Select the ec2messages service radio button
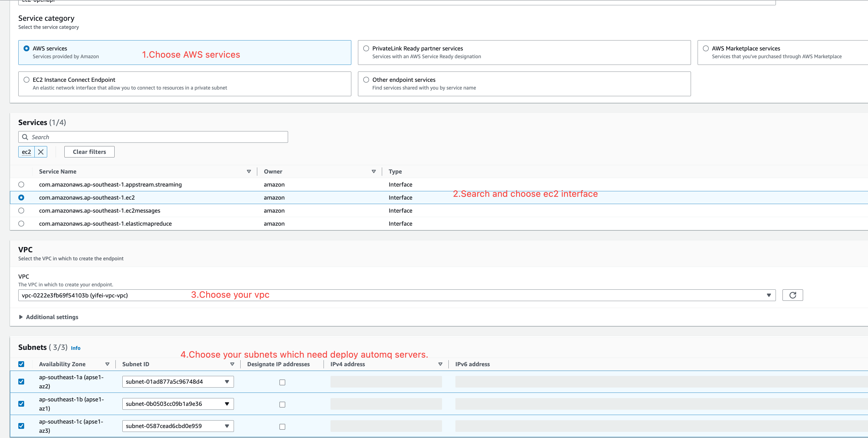 [21, 210]
